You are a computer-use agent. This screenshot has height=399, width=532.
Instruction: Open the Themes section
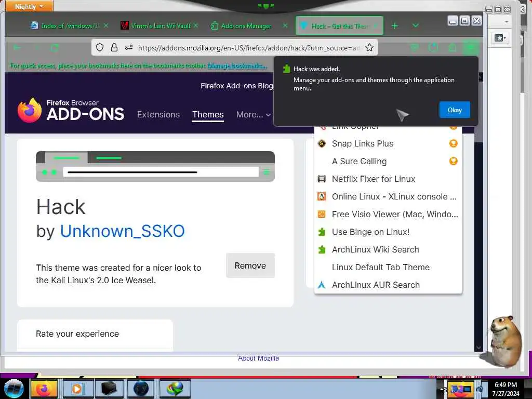[x=208, y=115]
